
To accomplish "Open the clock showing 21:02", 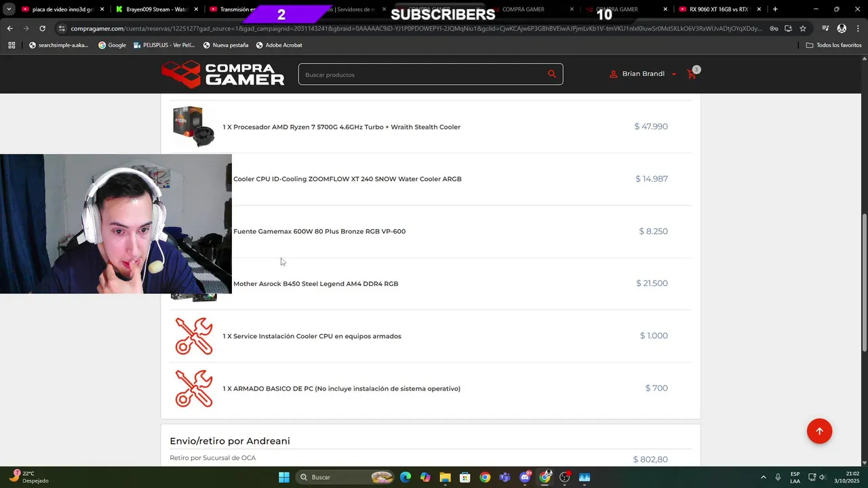I will (847, 477).
